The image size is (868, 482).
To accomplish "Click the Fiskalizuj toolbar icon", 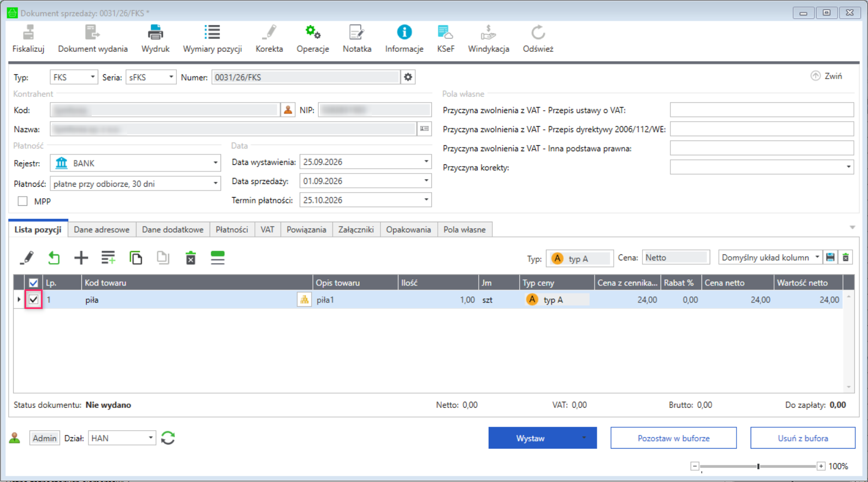I will pos(28,33).
